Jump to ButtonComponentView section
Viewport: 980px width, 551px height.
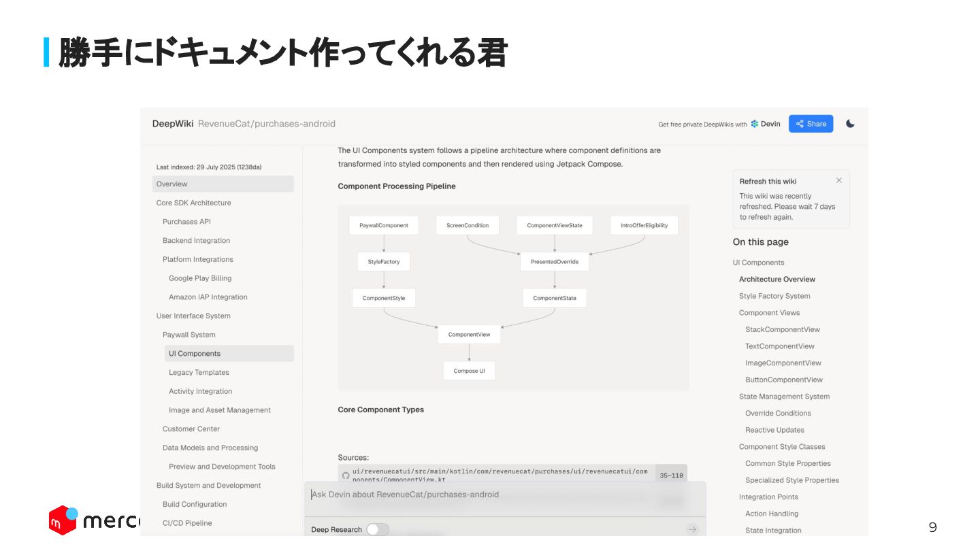coord(783,380)
